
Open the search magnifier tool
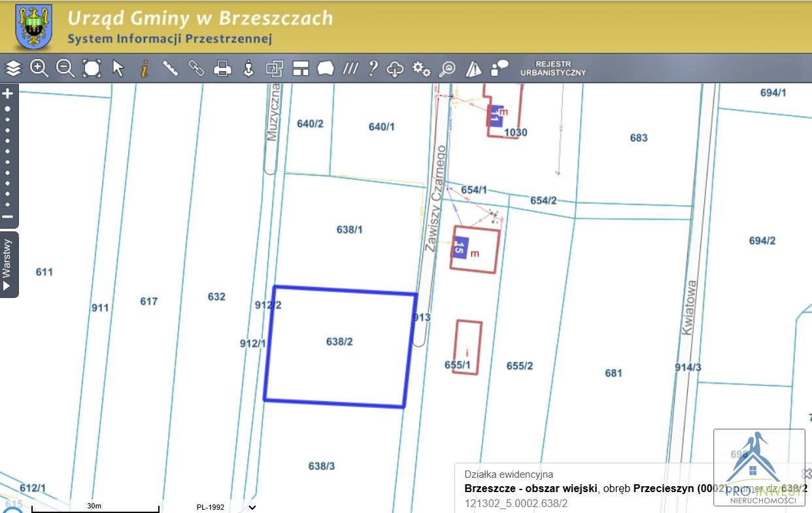[448, 68]
